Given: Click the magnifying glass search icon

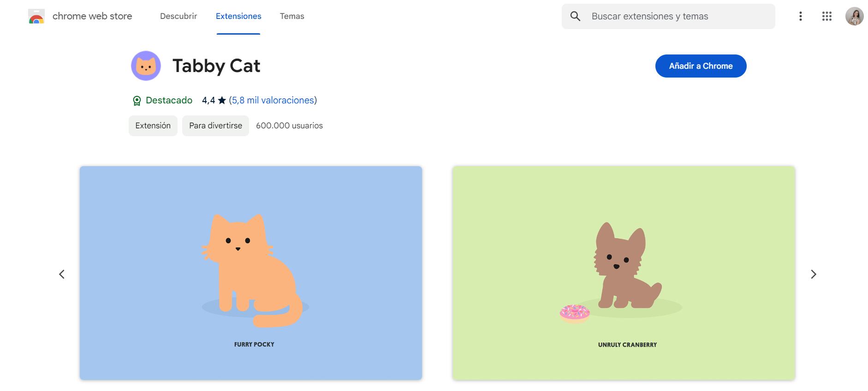Looking at the screenshot, I should pos(575,16).
